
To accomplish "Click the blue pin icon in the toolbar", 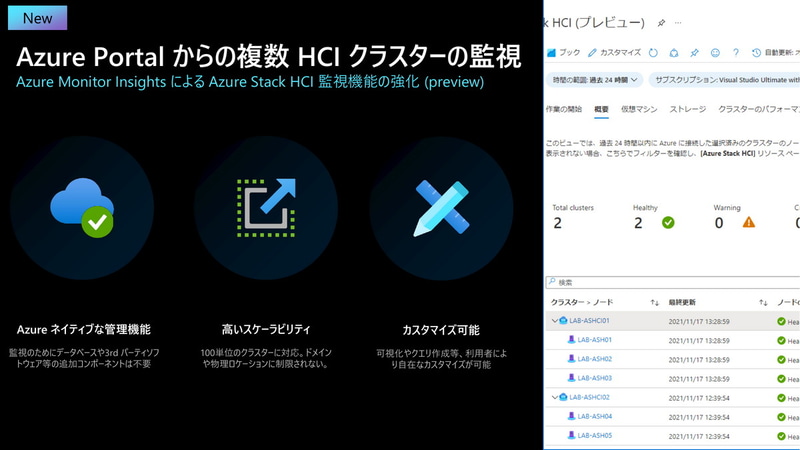I will 694,53.
